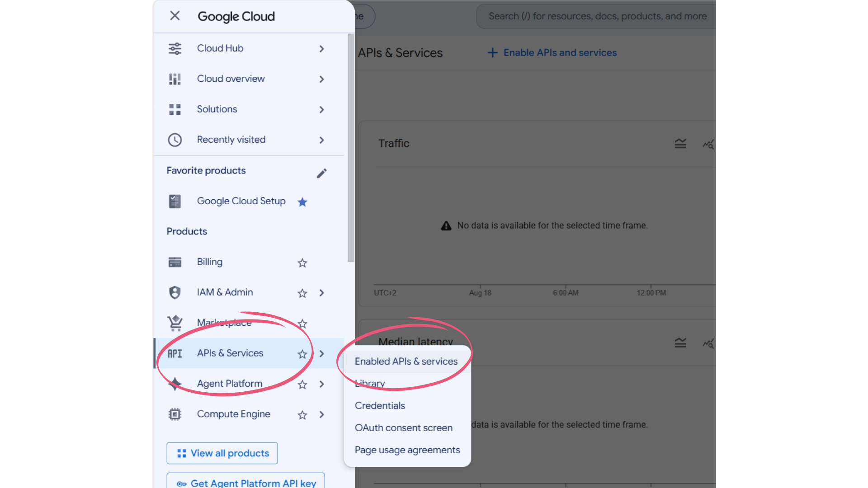Image resolution: width=868 pixels, height=488 pixels.
Task: Open Traffic chart legend icon
Action: coord(680,144)
